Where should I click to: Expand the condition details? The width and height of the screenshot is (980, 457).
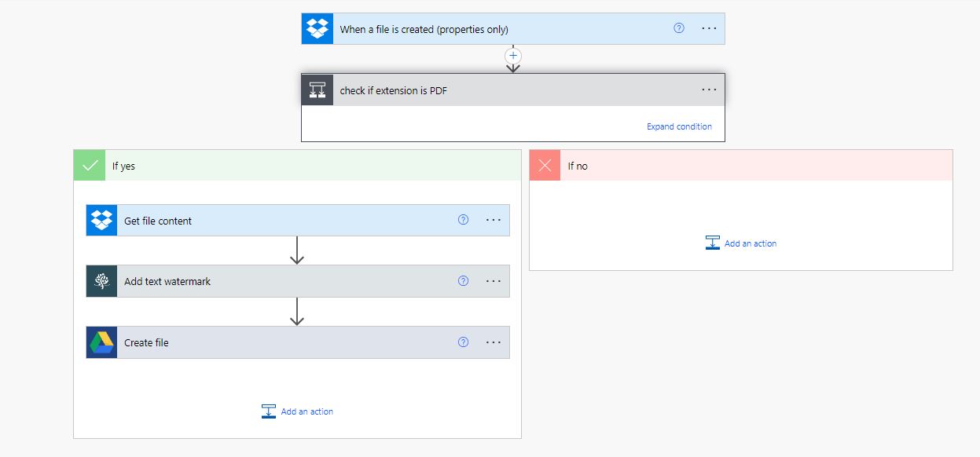tap(679, 126)
